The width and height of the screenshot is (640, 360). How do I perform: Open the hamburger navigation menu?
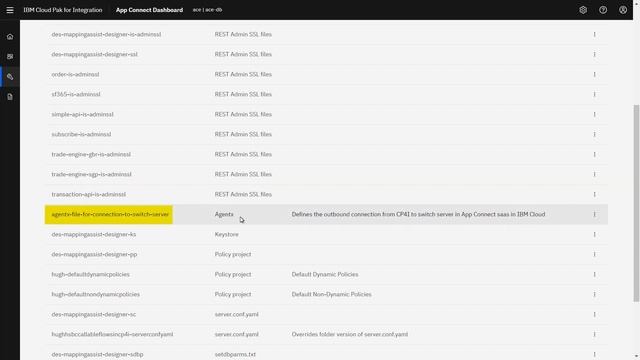point(10,10)
